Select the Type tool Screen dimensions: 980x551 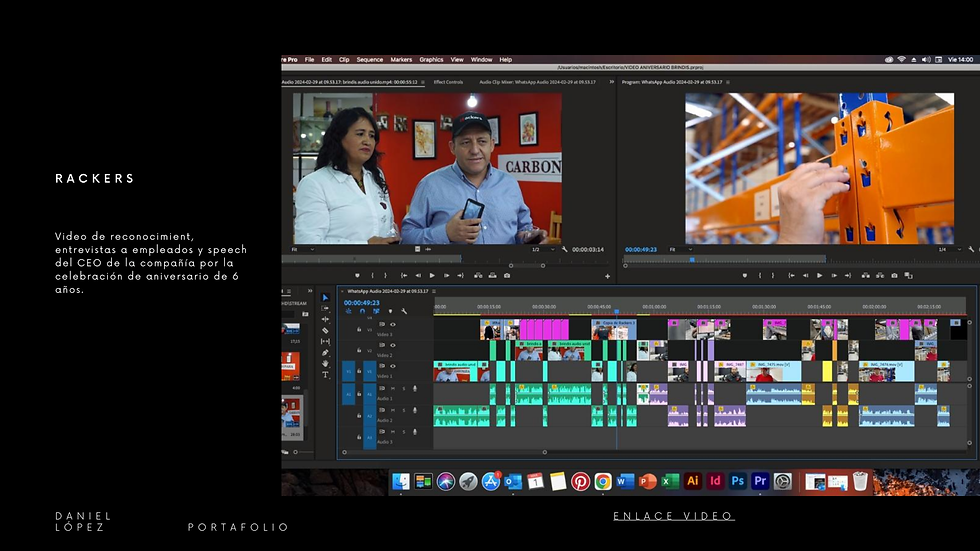[325, 375]
